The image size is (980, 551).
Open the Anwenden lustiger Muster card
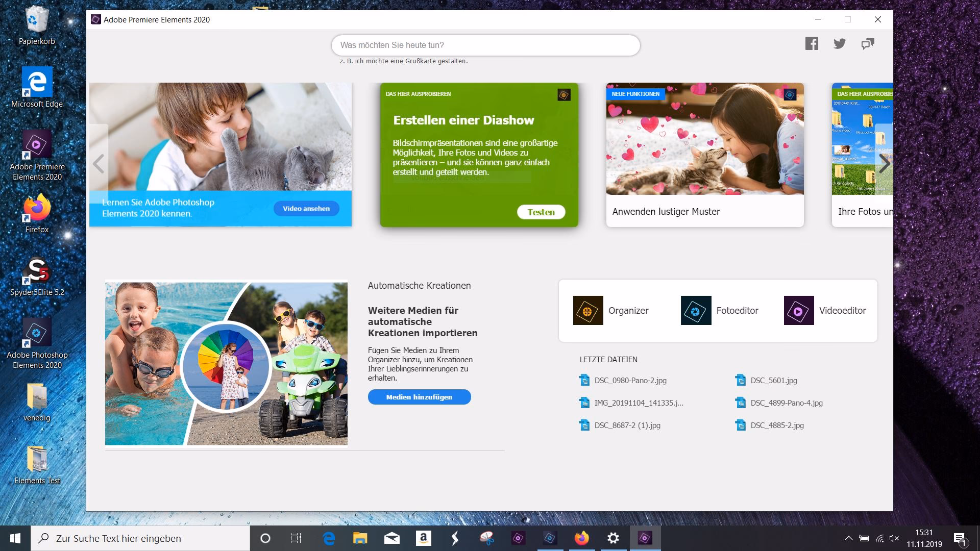coord(704,155)
